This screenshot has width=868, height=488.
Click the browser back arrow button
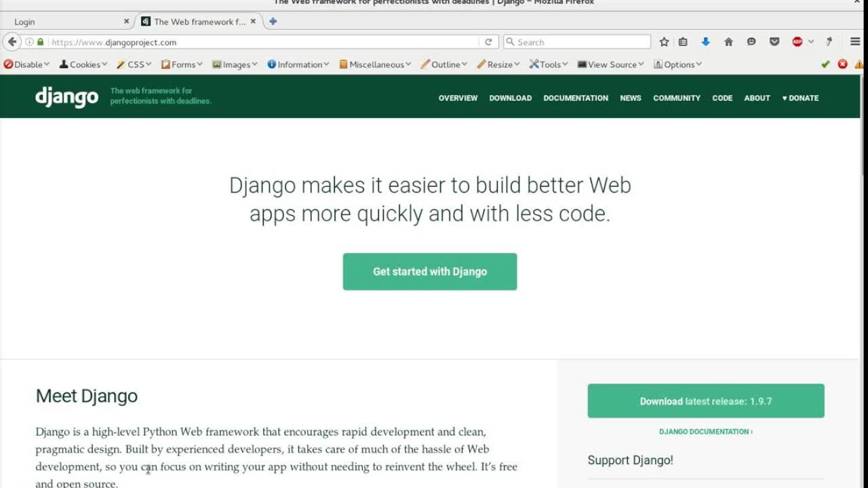coord(12,42)
